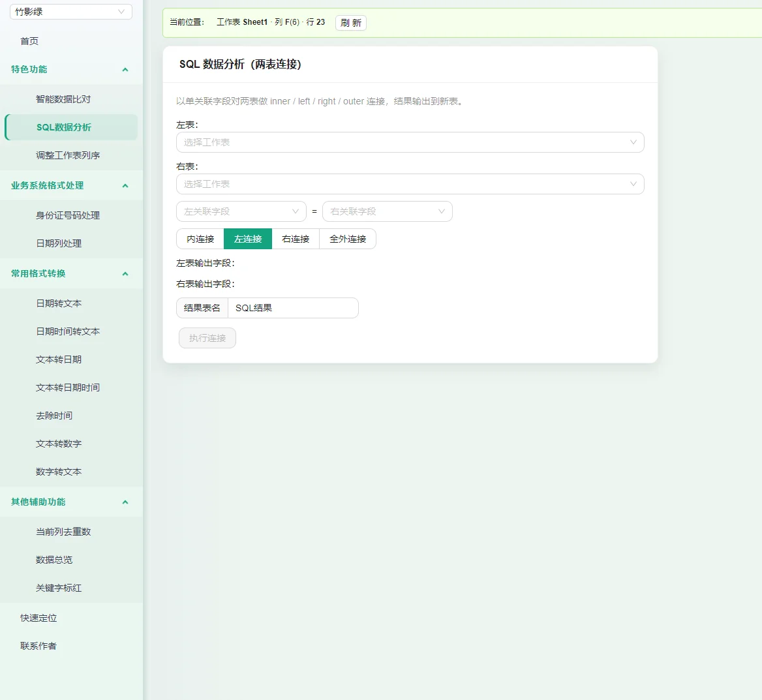762x700 pixels.
Task: Open 文本转日期时间 conversion
Action: point(68,388)
